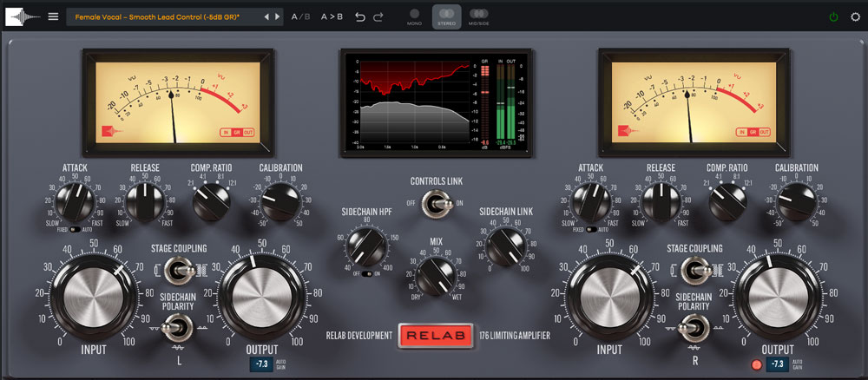Switch channel mode to Mono
This screenshot has width=868, height=380.
pos(414,16)
